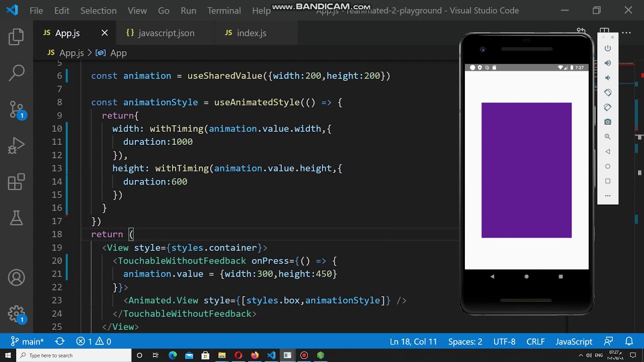Tap the phone's on-screen recents button
The image size is (644, 362).
coord(560,277)
